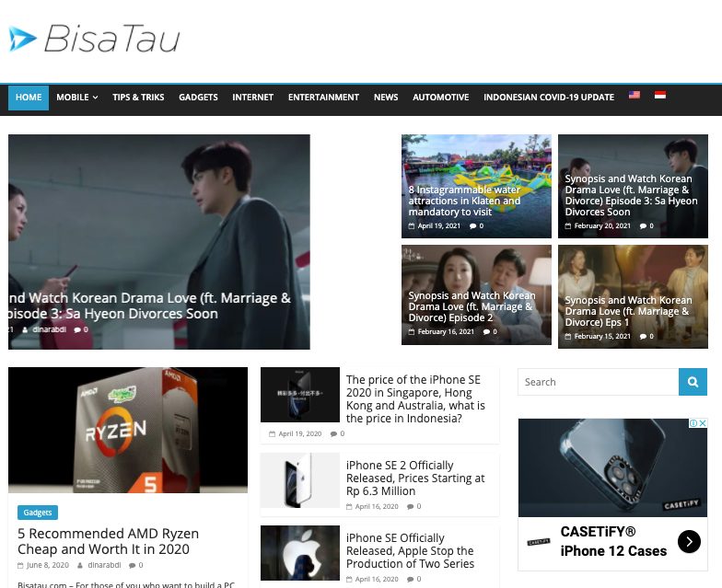Close the CASETiFY ad with X
This screenshot has height=588, width=722.
[x=703, y=423]
